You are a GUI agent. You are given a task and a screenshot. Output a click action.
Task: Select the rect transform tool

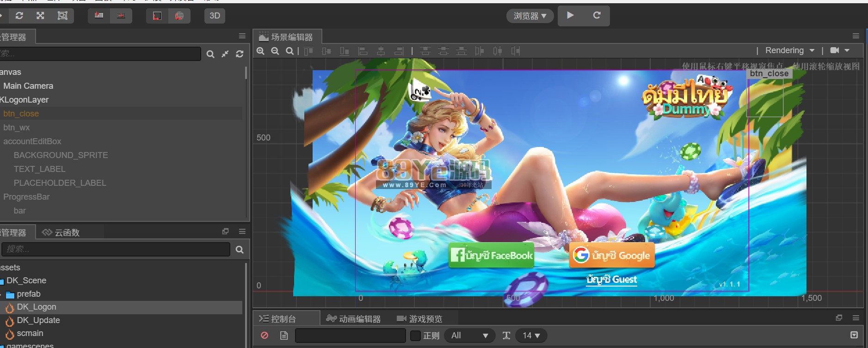pyautogui.click(x=62, y=16)
